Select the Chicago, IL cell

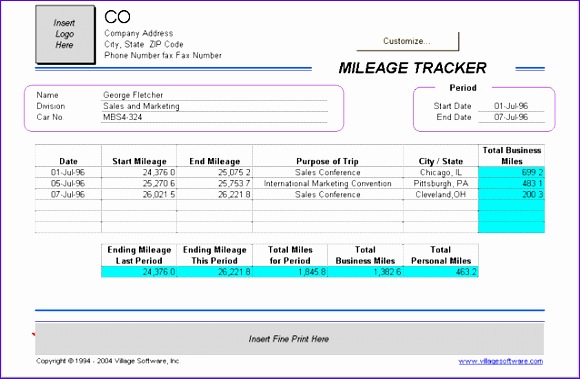pyautogui.click(x=441, y=172)
